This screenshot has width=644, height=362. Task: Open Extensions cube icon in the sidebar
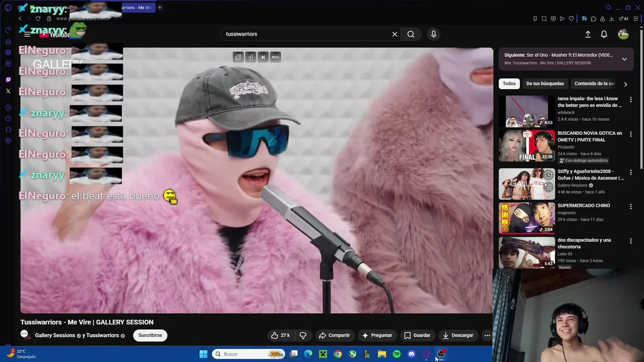(8, 130)
